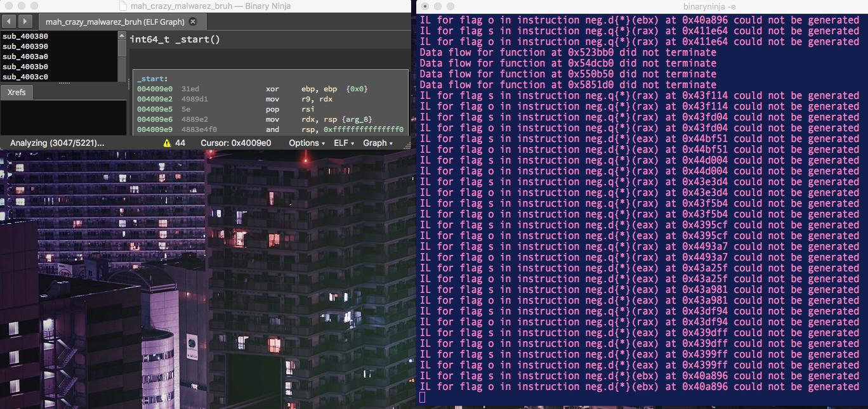Viewport: 868px width, 409px height.
Task: Click address 004009e9 in the disassembly
Action: tap(155, 129)
